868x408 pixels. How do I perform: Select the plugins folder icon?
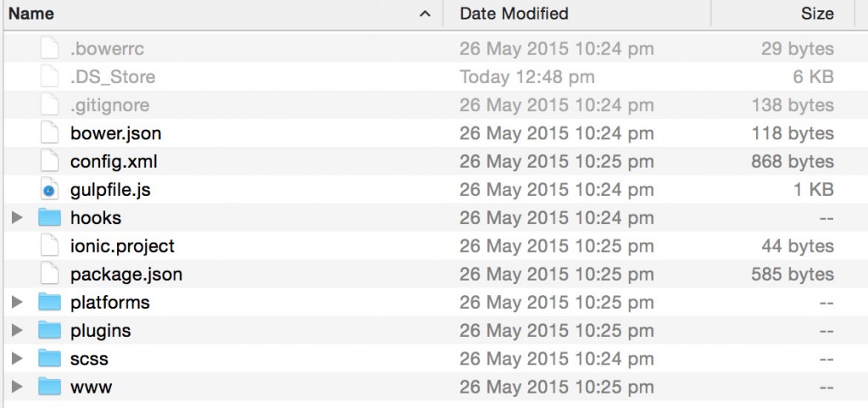[x=50, y=330]
